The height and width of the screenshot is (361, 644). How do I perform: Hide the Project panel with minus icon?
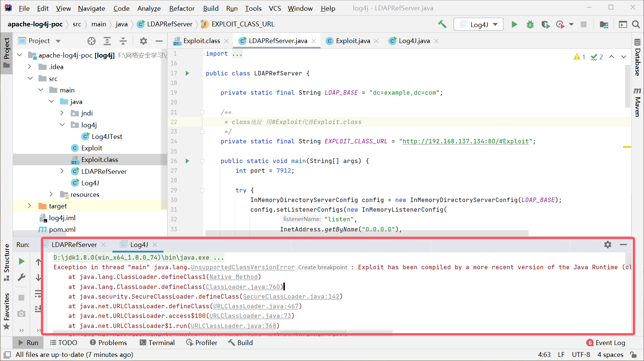(159, 41)
